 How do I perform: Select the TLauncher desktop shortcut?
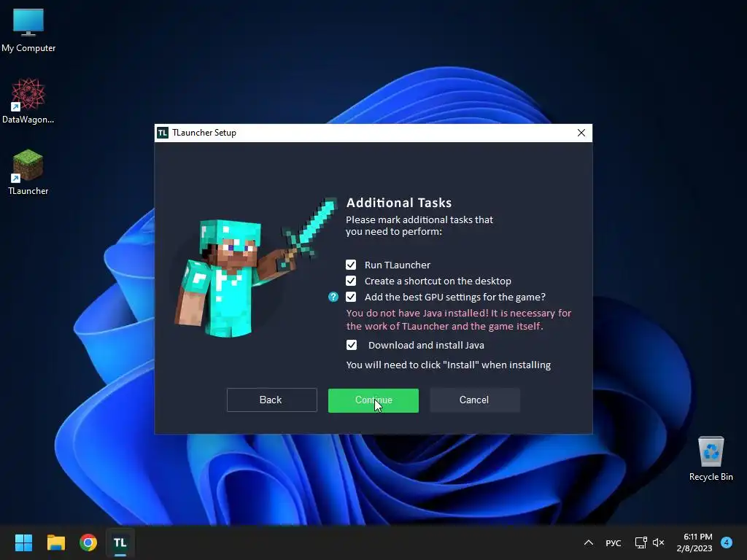[28, 172]
